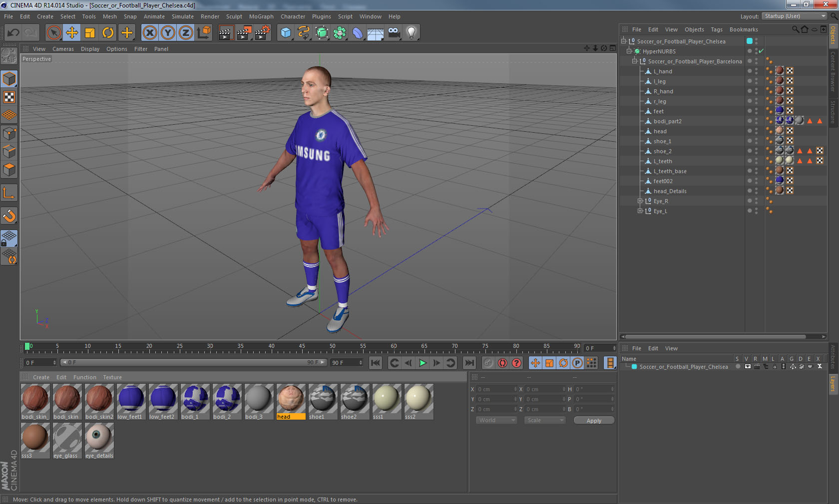Toggle snap magnet icon
Screen dimensions: 839x504
click(x=9, y=216)
